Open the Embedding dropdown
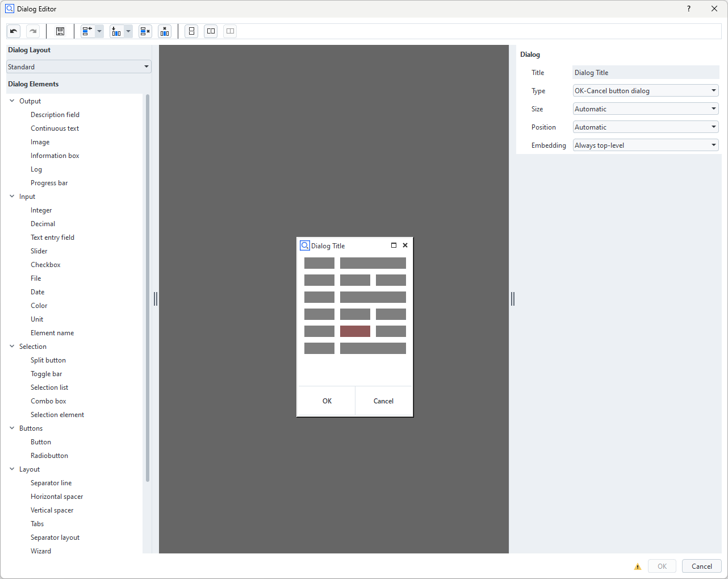The image size is (728, 579). (x=646, y=145)
